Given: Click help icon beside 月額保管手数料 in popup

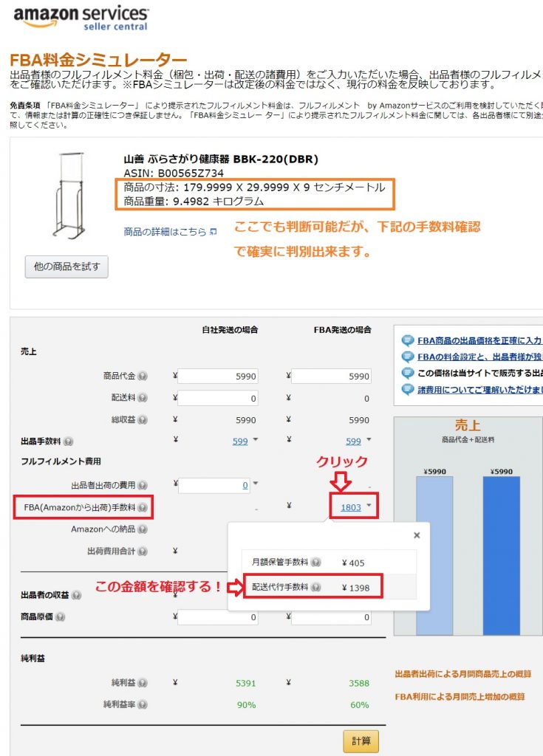Looking at the screenshot, I should [315, 562].
